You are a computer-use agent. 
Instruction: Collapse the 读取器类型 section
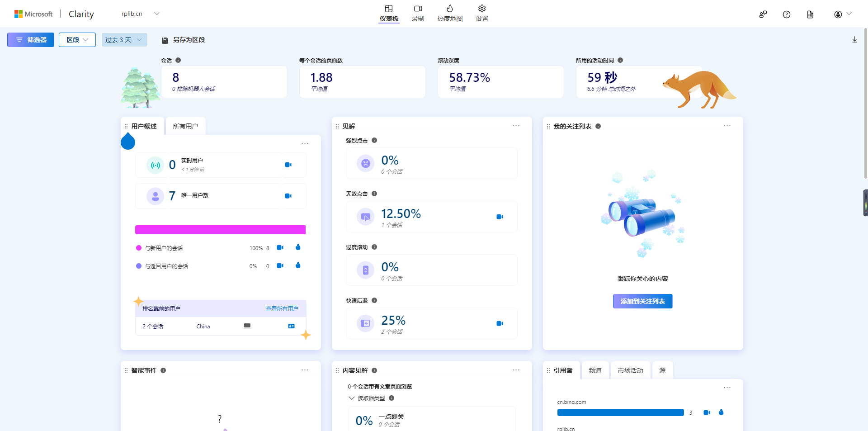point(351,398)
